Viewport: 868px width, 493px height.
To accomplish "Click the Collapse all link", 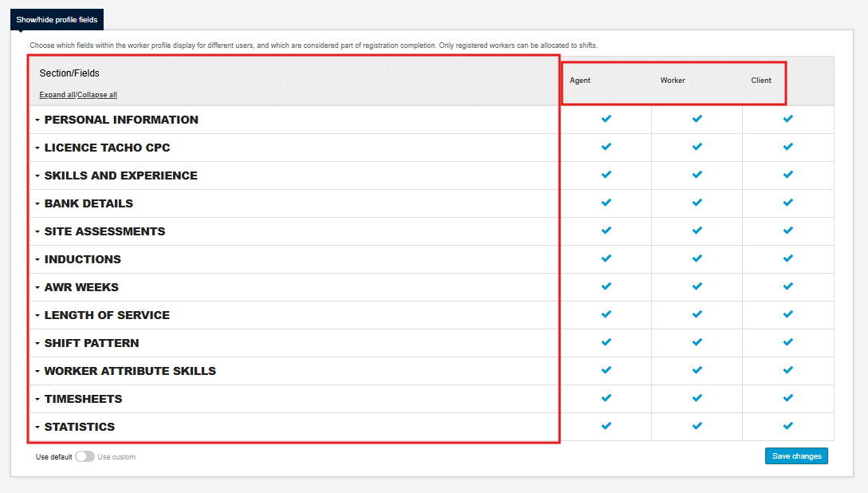I will [x=96, y=94].
